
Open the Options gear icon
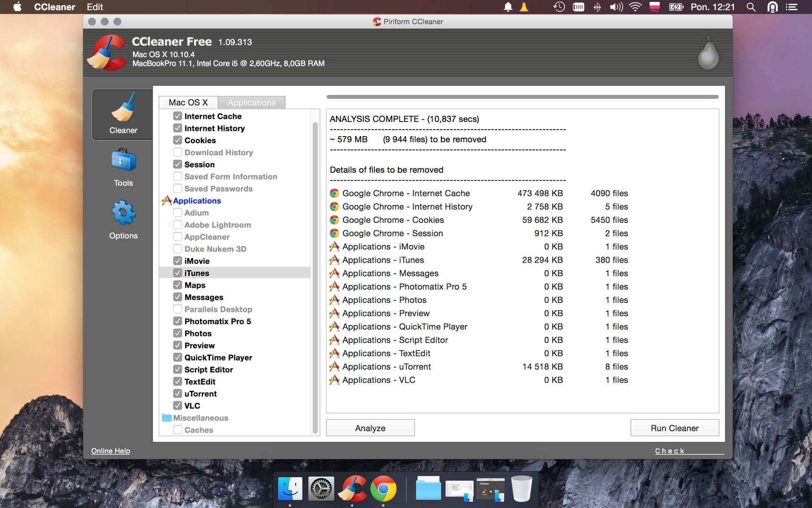point(124,213)
